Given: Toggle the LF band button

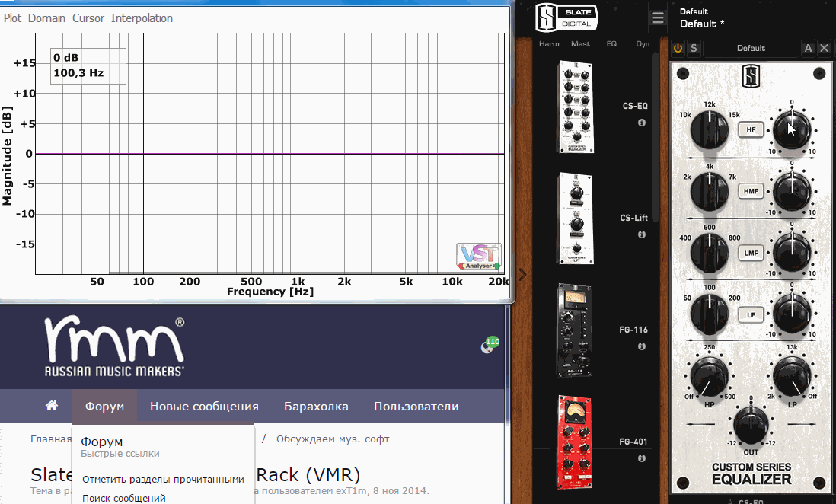Looking at the screenshot, I should pos(751,315).
